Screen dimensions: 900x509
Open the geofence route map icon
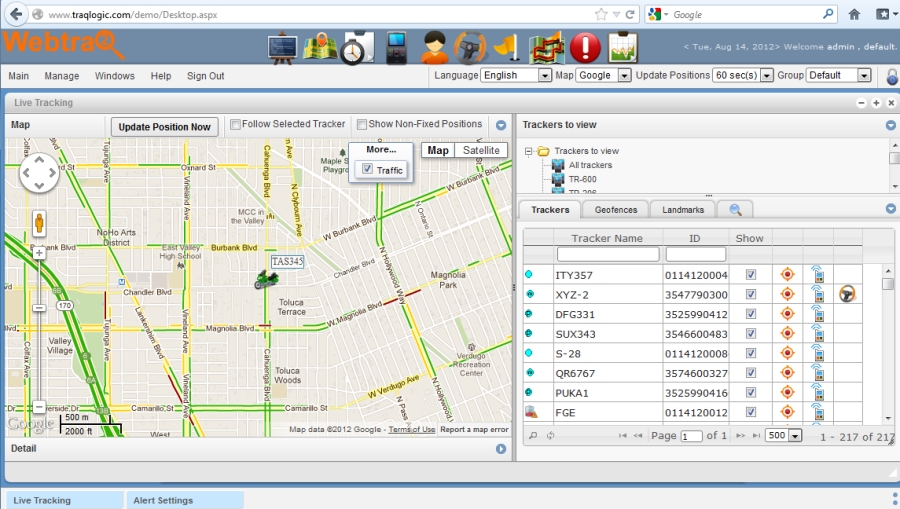click(546, 48)
